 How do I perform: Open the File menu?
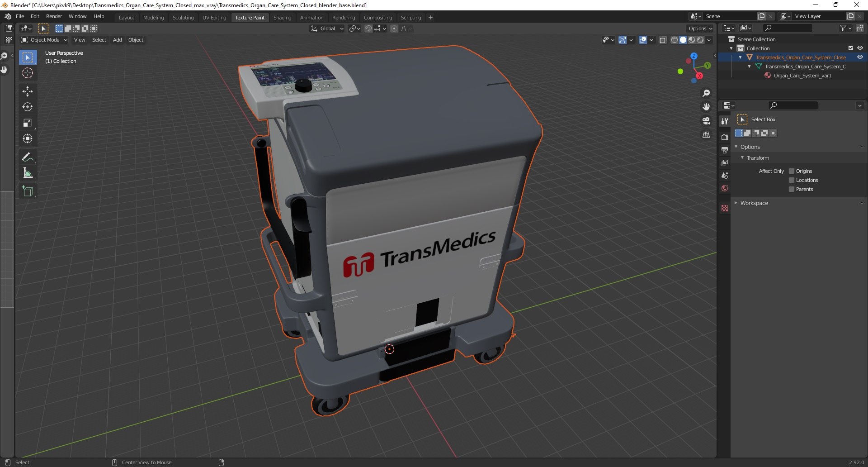(x=20, y=16)
